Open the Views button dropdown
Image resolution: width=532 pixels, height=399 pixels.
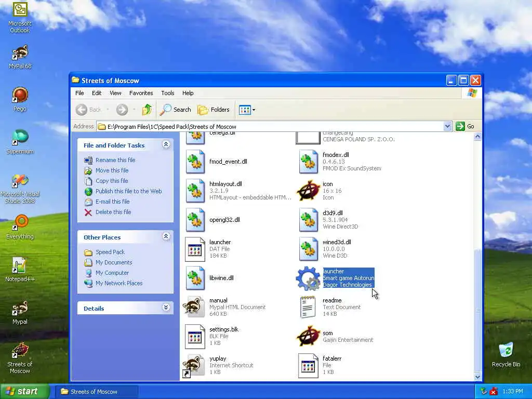click(254, 110)
